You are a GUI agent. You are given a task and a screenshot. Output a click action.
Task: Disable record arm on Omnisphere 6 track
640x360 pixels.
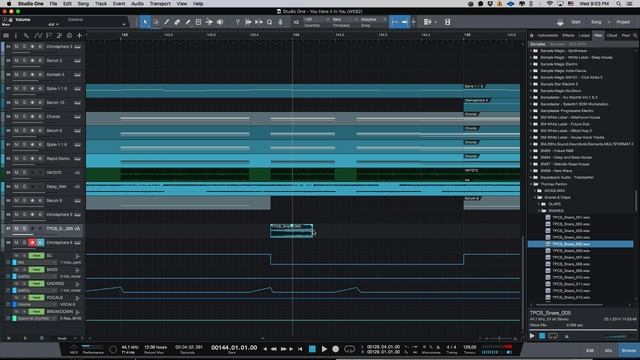coord(32,242)
